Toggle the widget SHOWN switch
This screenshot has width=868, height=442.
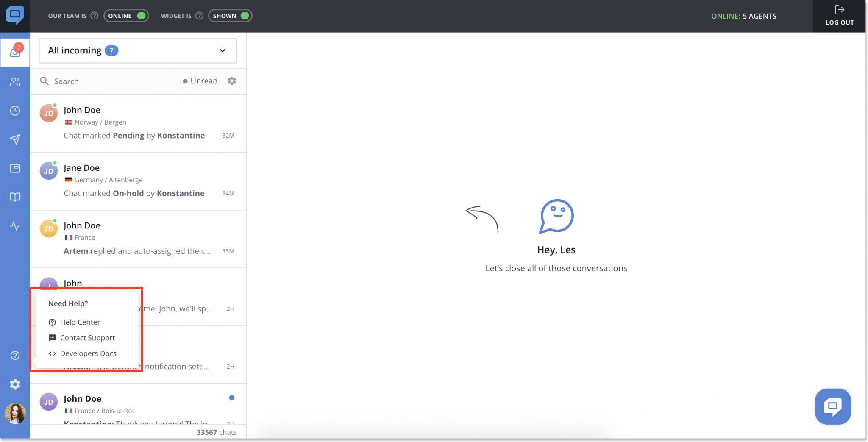pos(230,15)
